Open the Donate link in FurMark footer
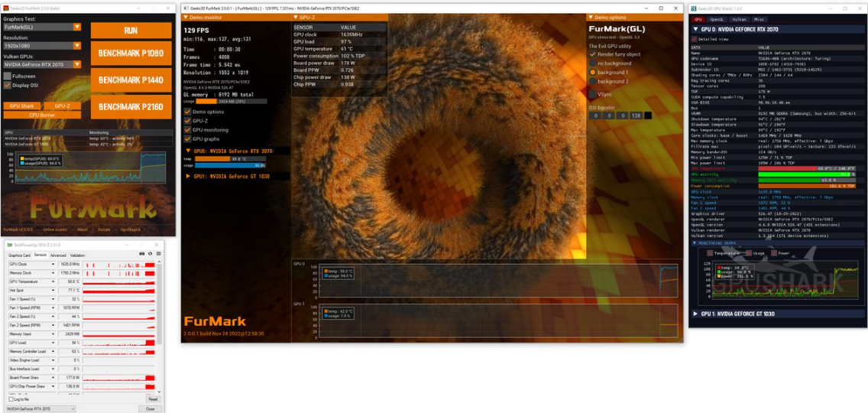 pyautogui.click(x=103, y=229)
